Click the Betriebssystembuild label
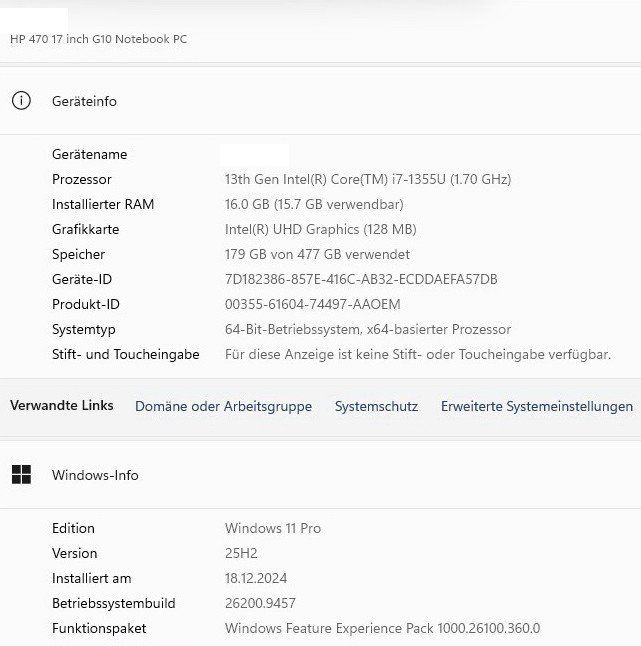This screenshot has height=646, width=641. [114, 604]
